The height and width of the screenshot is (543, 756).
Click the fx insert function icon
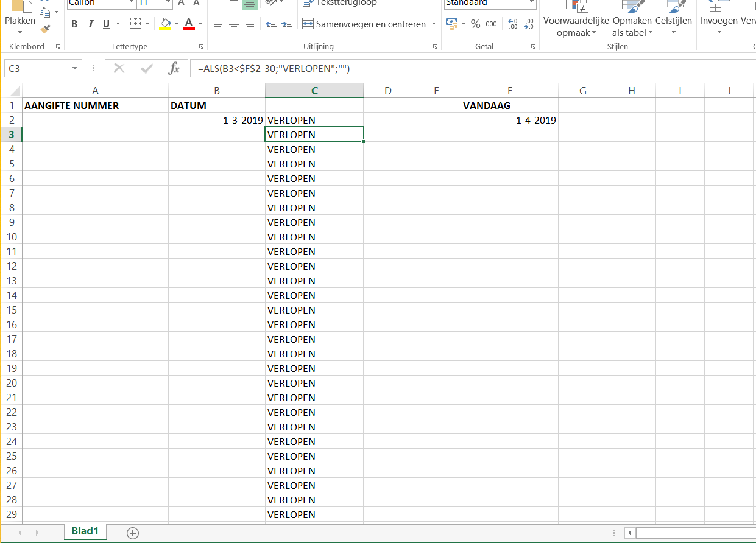[174, 68]
